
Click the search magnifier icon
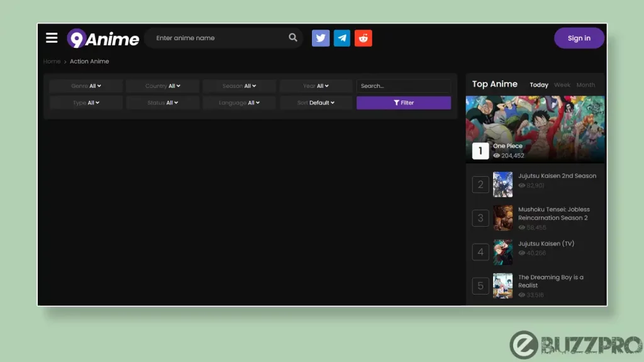click(293, 38)
